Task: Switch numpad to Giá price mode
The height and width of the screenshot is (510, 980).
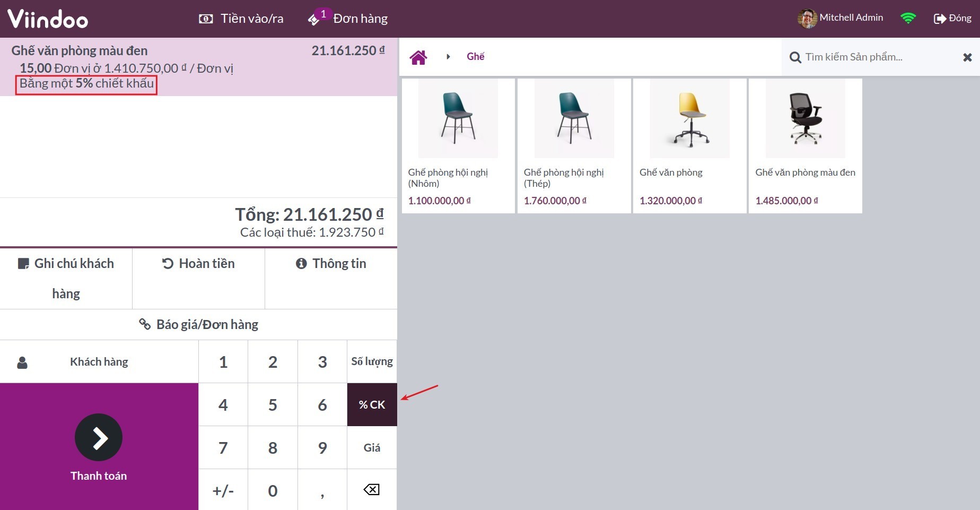Action: click(x=372, y=448)
